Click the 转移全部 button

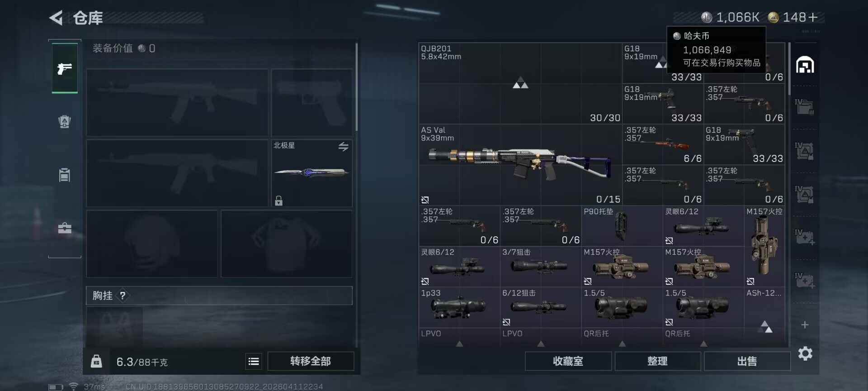(x=311, y=361)
